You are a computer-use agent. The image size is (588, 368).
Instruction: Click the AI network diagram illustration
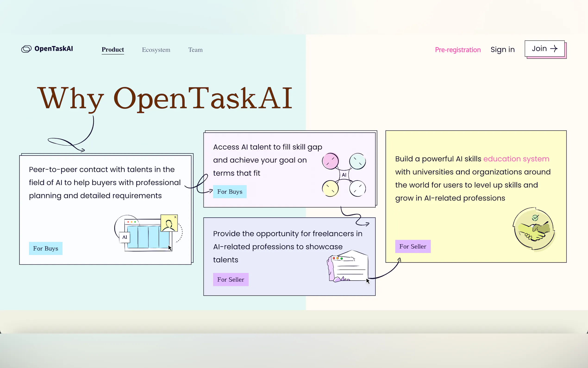(344, 175)
